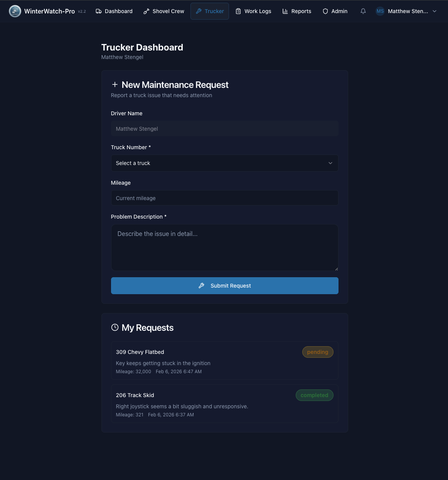Image resolution: width=448 pixels, height=480 pixels.
Task: Click into the Problem Description textarea
Action: tap(224, 248)
